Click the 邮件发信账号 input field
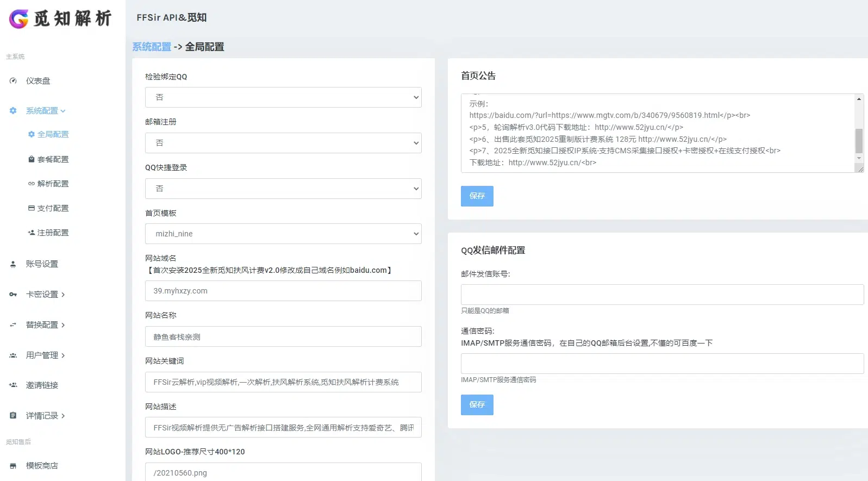 click(662, 295)
